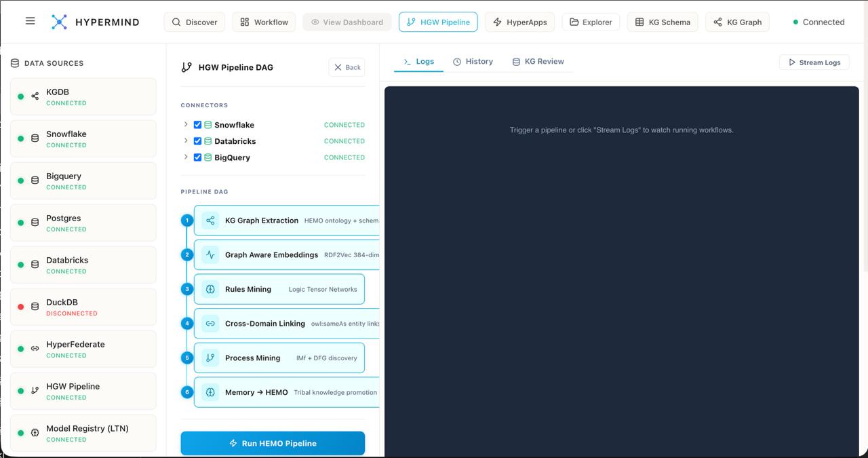
Task: Uncheck the Snowflake connector checkbox
Action: (x=197, y=125)
